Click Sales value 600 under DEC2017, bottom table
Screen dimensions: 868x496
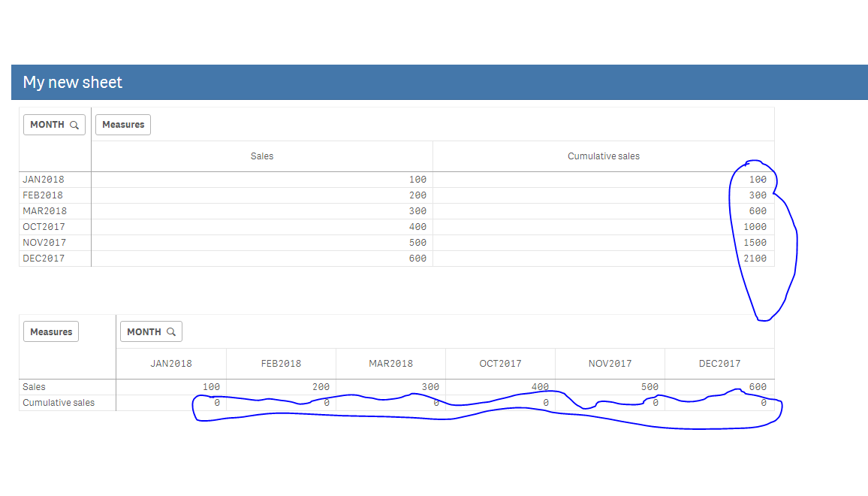point(758,387)
